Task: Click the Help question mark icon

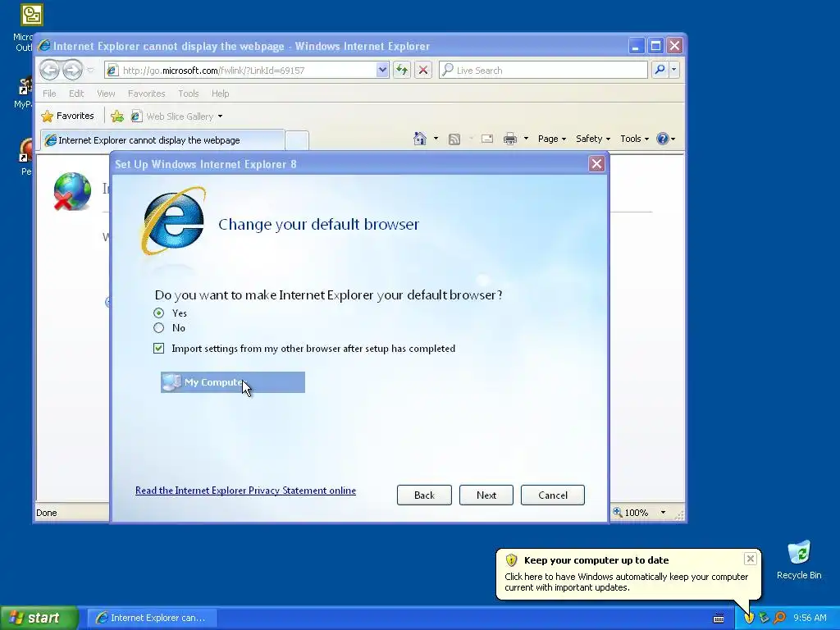Action: (663, 139)
